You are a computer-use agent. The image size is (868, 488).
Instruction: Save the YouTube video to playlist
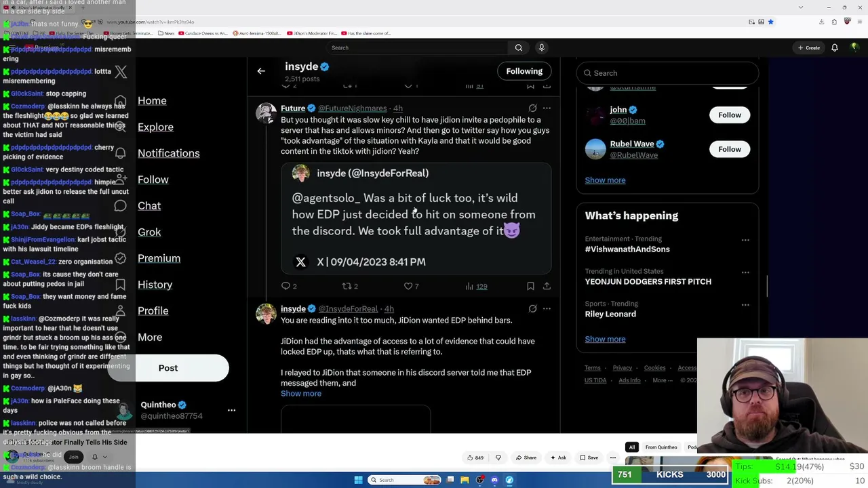point(589,457)
